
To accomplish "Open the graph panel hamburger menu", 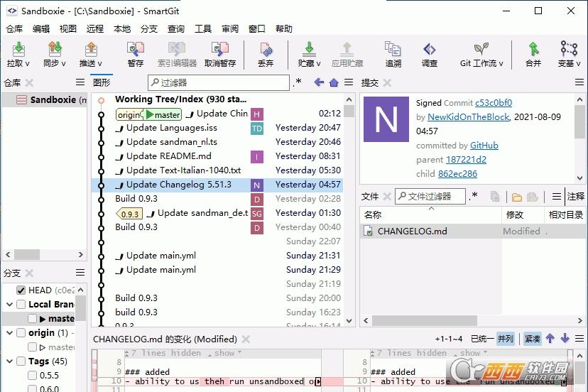I will [349, 82].
